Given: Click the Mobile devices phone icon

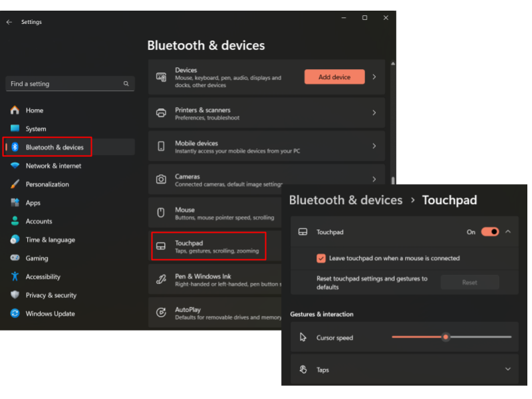Looking at the screenshot, I should coord(161,146).
